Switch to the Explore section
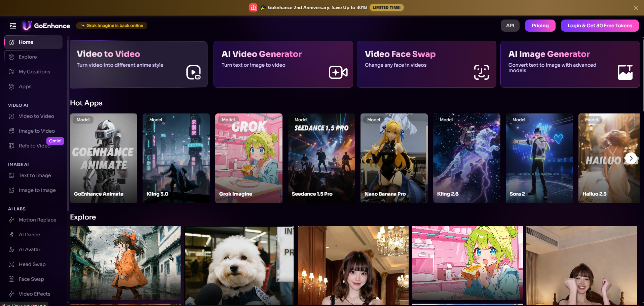The image size is (644, 306). pyautogui.click(x=27, y=57)
